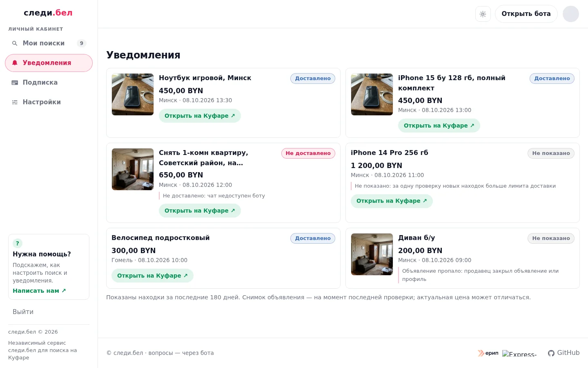
Task: Click the GitHub octocat icon
Action: click(551, 353)
